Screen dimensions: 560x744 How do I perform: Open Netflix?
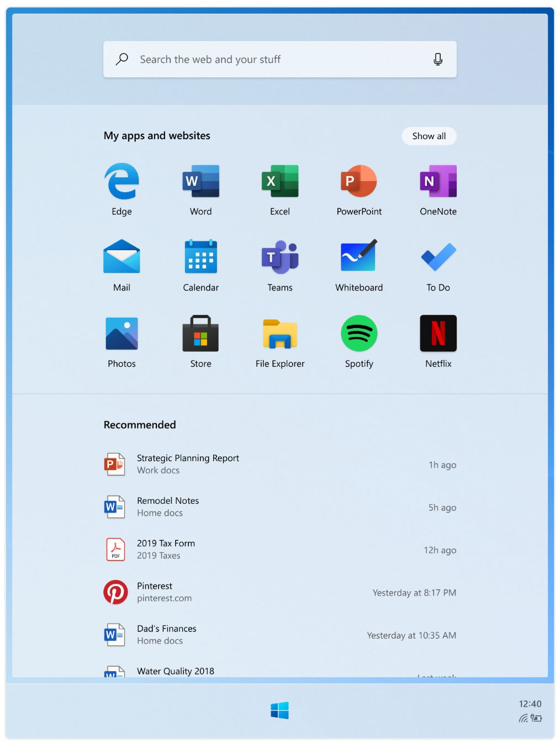tap(438, 334)
